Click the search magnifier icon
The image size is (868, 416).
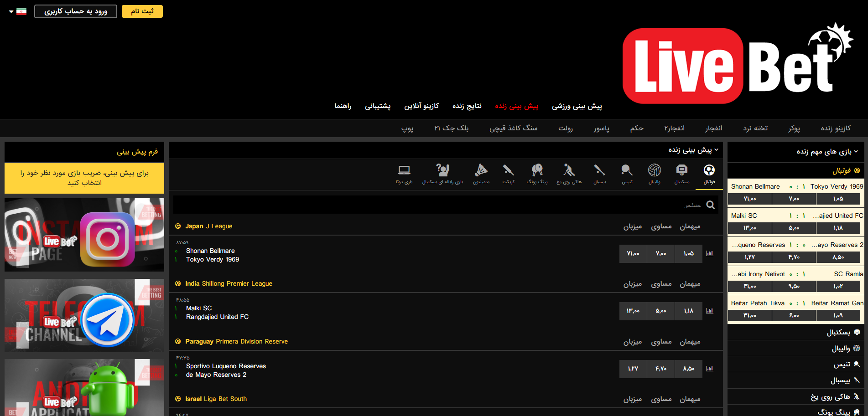pos(710,205)
